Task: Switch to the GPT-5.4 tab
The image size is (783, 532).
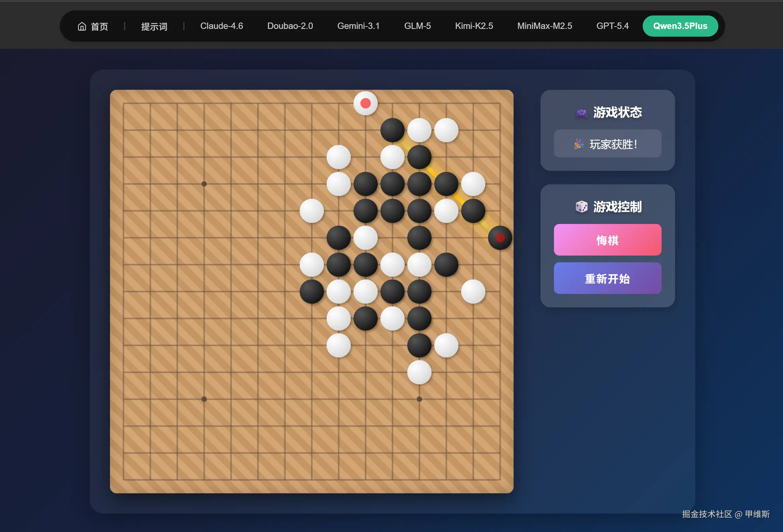Action: tap(612, 26)
